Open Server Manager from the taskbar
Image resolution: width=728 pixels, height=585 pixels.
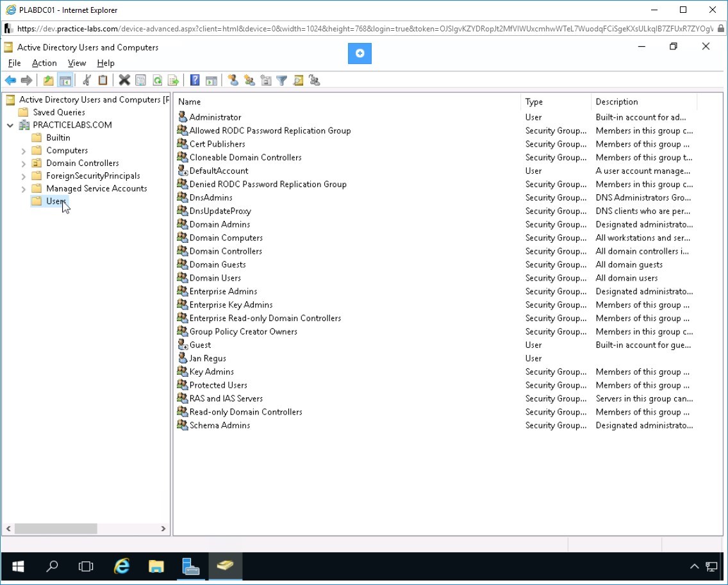point(191,566)
